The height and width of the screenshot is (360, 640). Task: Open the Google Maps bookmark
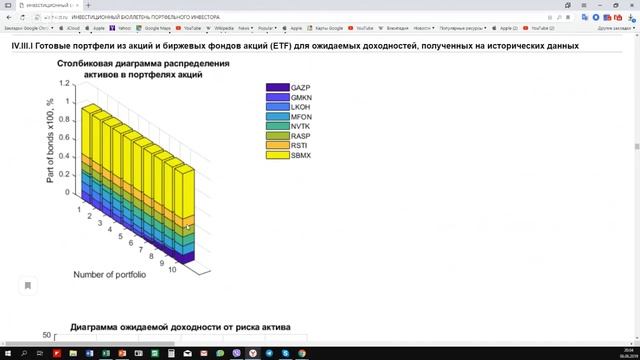(154, 28)
